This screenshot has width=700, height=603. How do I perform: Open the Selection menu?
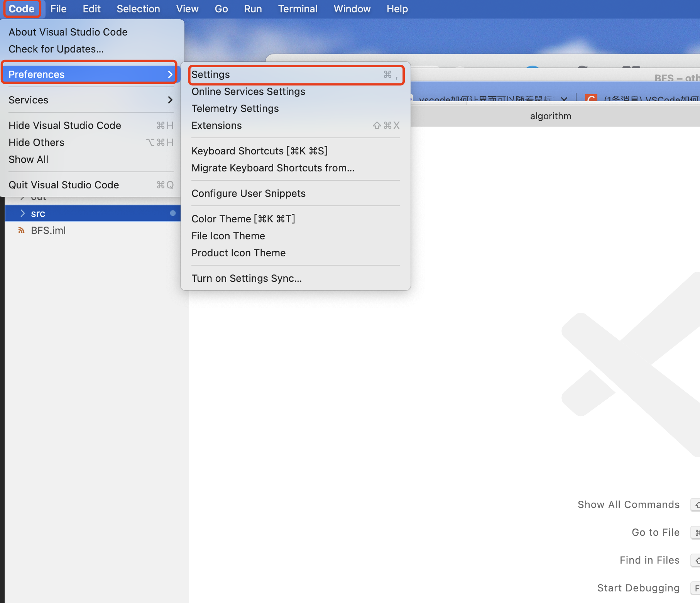138,8
